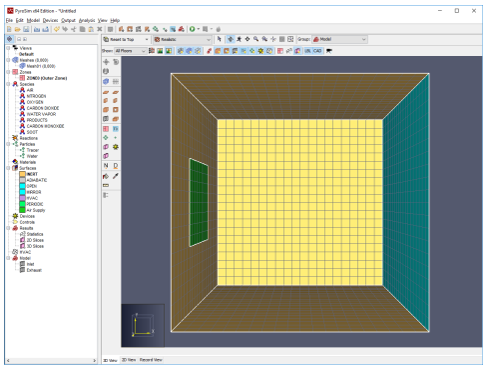Select the D tool in side toolbar
This screenshot has height=370, width=489.
[116, 166]
